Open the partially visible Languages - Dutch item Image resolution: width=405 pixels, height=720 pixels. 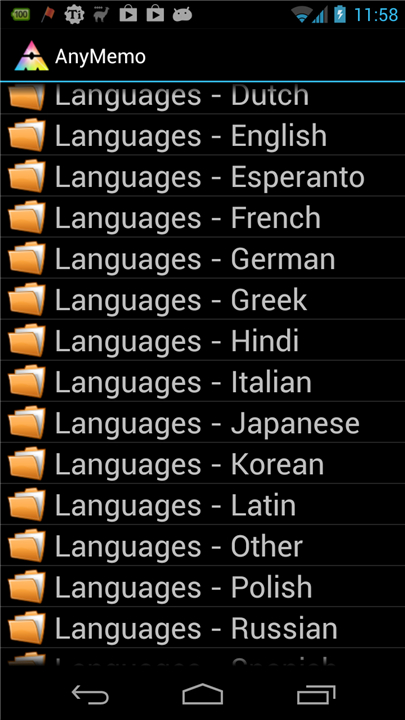point(202,98)
